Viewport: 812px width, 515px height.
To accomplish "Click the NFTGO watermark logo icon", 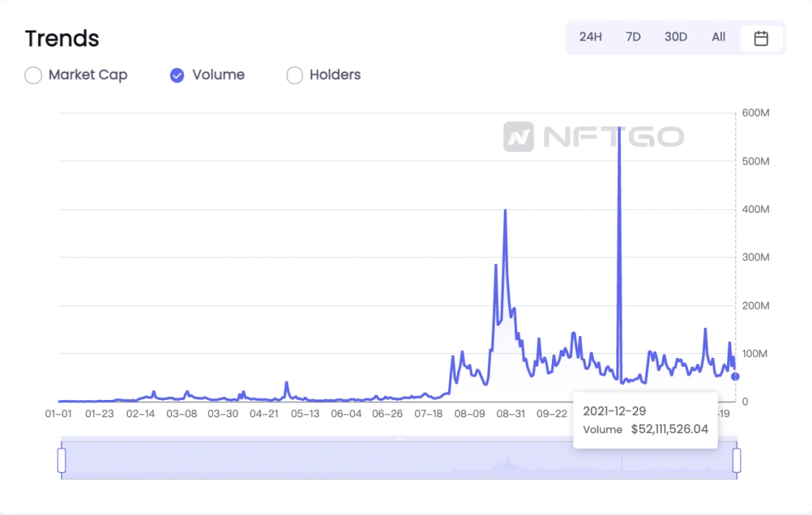I will [518, 137].
